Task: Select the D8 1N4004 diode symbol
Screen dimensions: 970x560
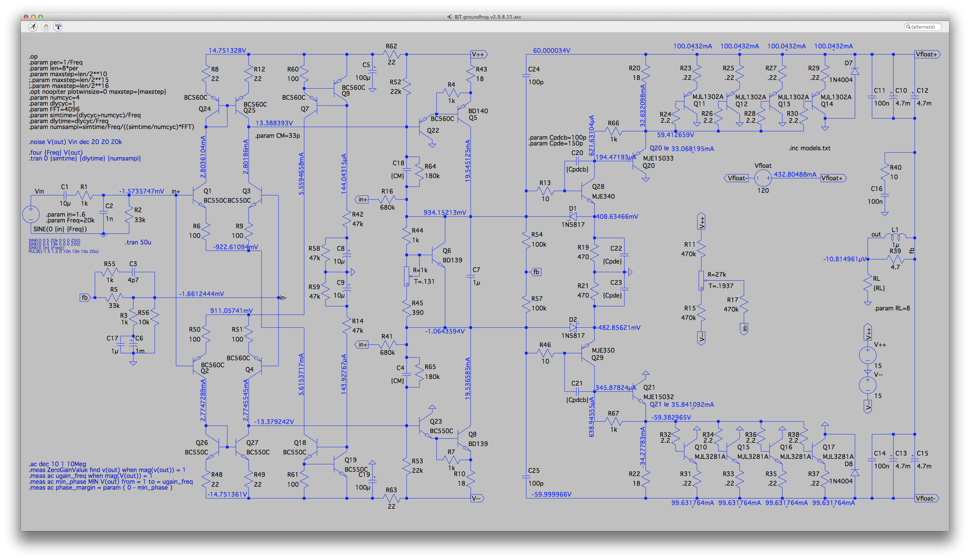Action: click(x=855, y=473)
